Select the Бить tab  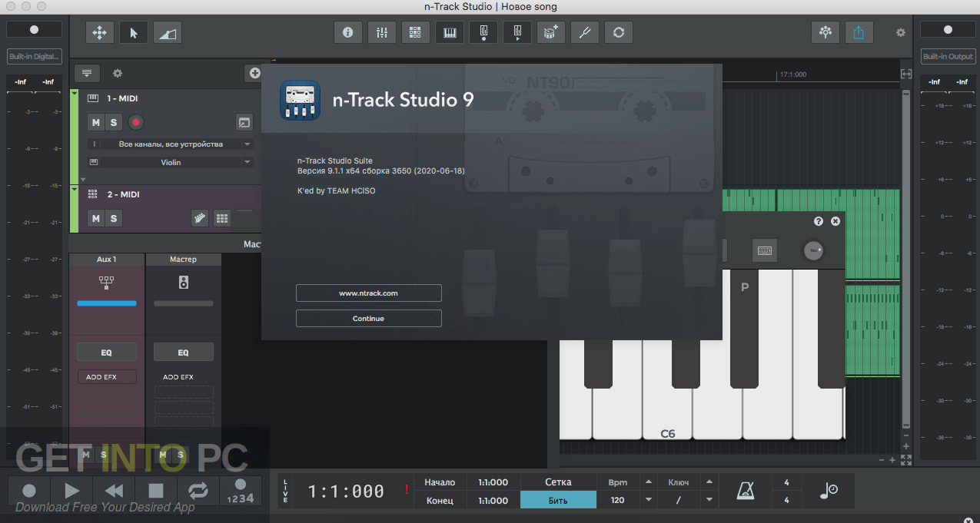[558, 500]
